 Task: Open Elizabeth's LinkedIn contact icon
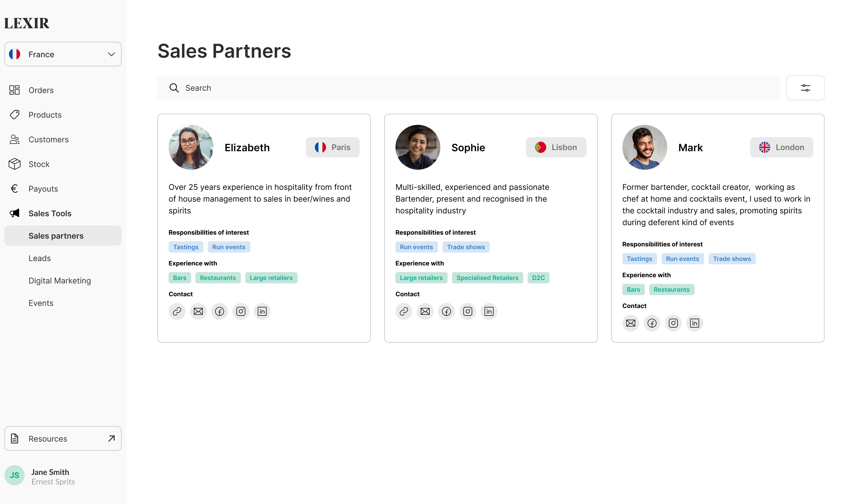pyautogui.click(x=262, y=311)
